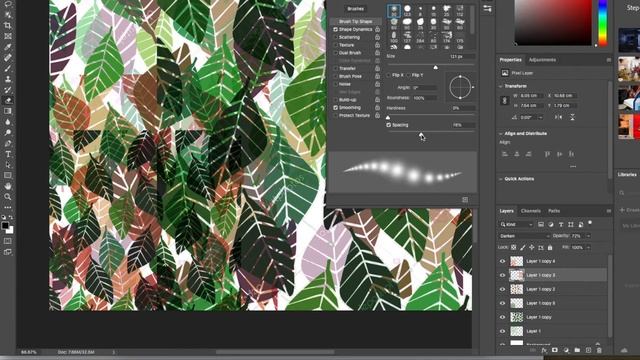Select the Crop tool

coord(8,25)
